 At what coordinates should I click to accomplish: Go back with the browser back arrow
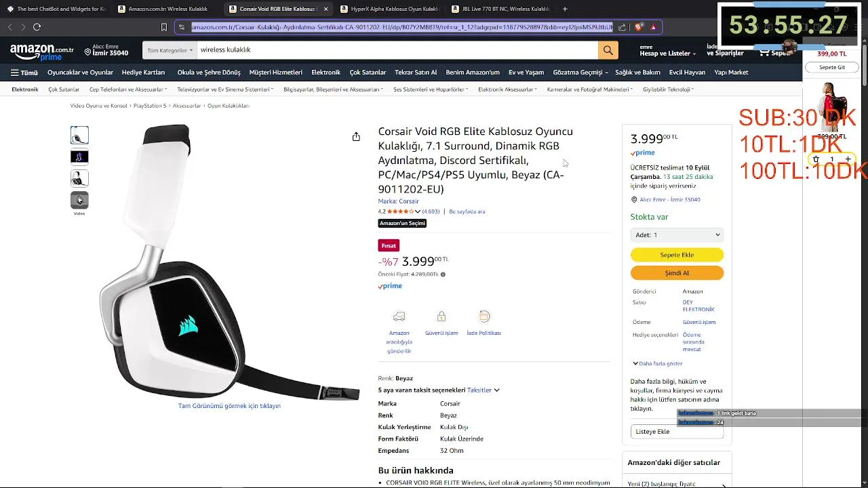click(9, 27)
